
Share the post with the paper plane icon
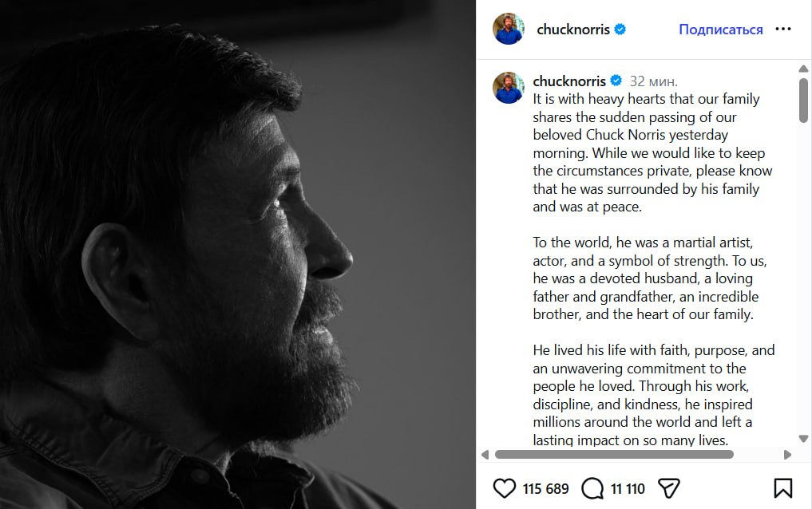pyautogui.click(x=668, y=487)
